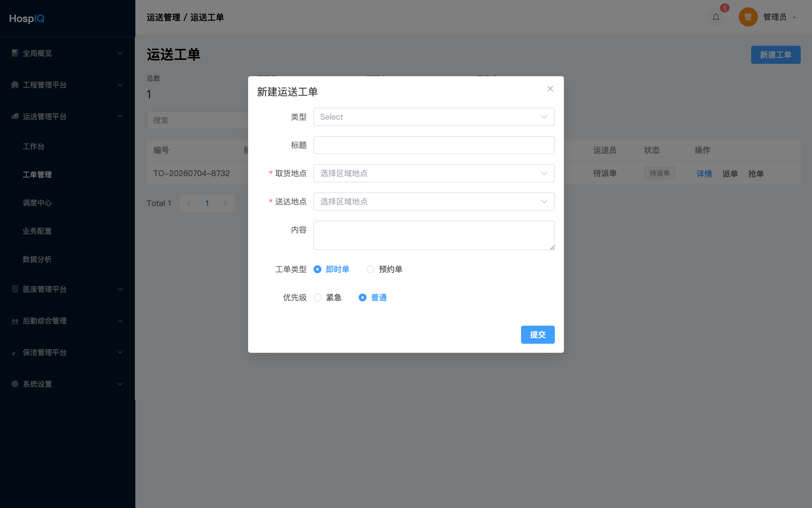Expand the 全局概览 menu chevron

[120, 53]
